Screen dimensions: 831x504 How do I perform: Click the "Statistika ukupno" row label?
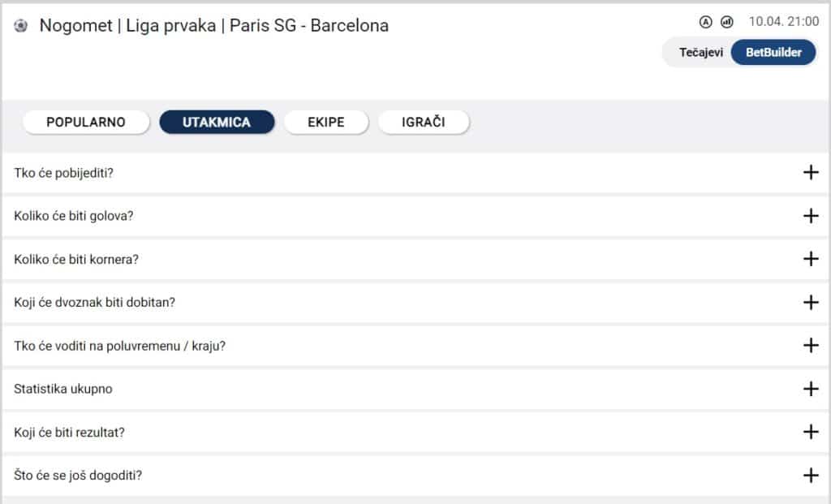click(63, 389)
